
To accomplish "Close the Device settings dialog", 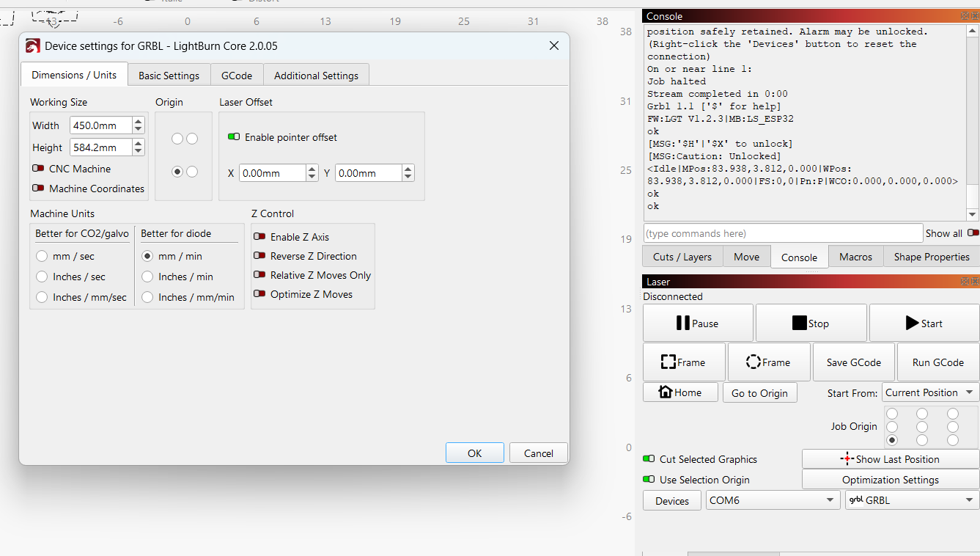I will point(553,45).
